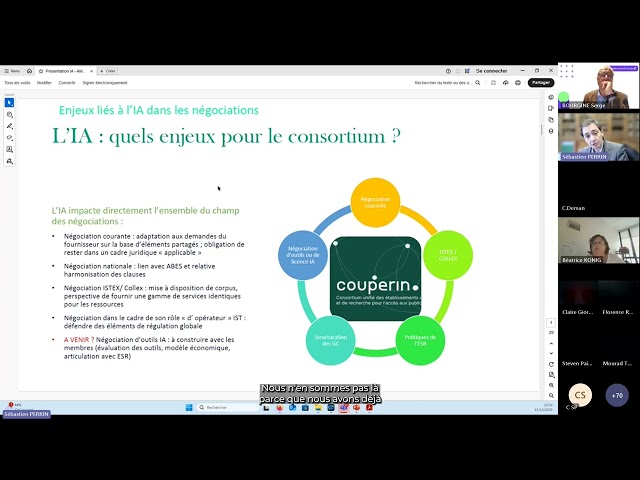Click the rotate page icon
Screen dimensions: 640x480
tap(551, 364)
